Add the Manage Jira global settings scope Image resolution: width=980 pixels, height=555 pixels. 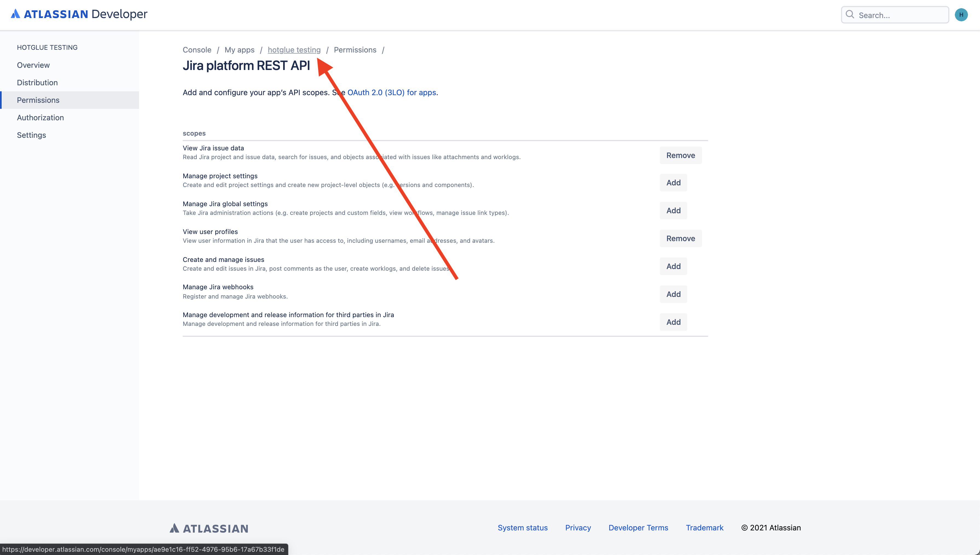[673, 211]
